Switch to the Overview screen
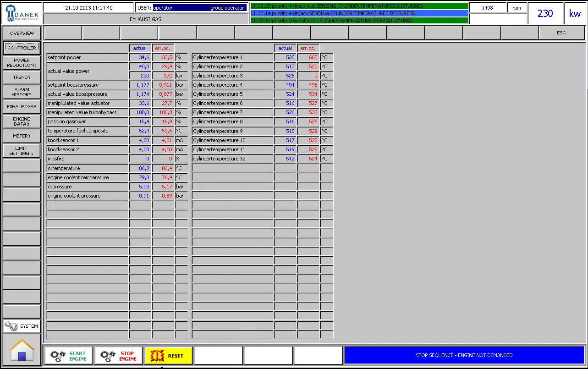 [x=21, y=33]
